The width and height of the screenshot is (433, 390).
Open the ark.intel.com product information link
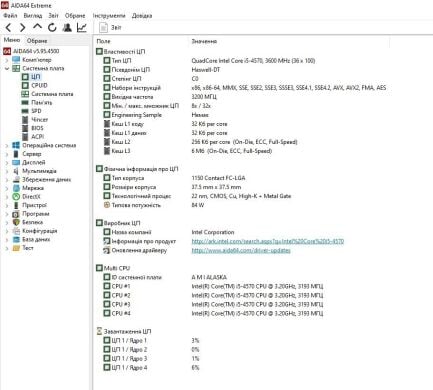click(268, 241)
